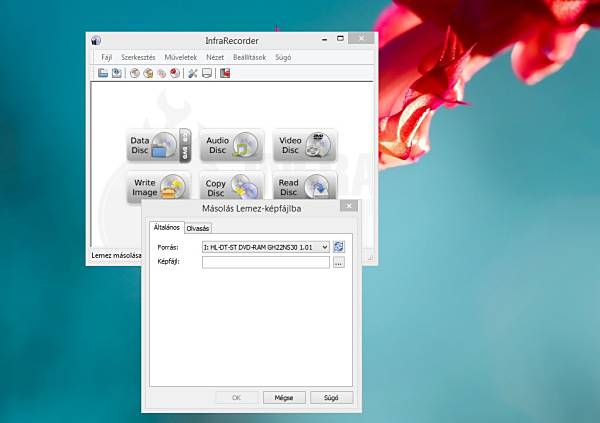Switch to the Általános tab
600x423 pixels.
166,227
